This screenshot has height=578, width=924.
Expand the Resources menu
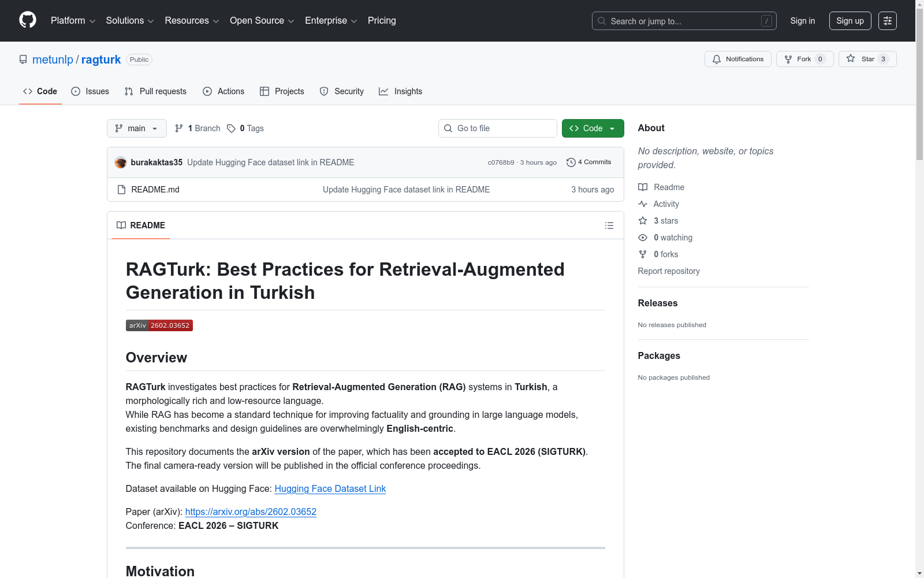tap(192, 21)
